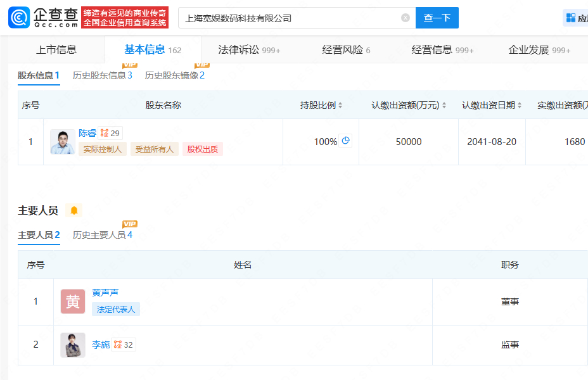Click the 黄 avatar tile
Screen dimensions: 588x380
[x=73, y=301]
